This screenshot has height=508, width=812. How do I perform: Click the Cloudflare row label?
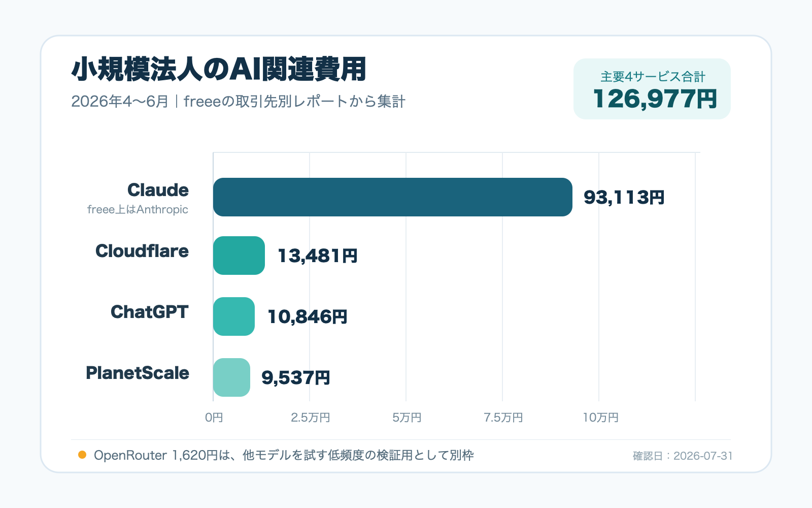pyautogui.click(x=142, y=251)
